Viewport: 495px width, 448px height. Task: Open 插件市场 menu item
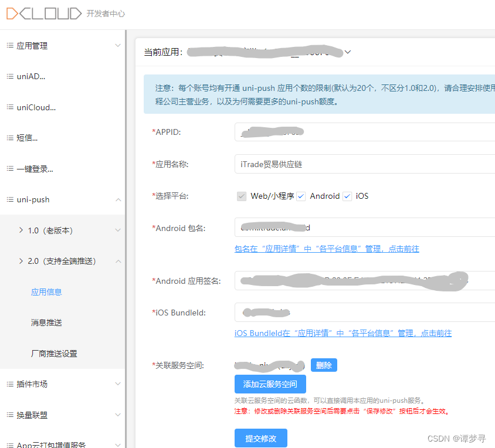pos(32,384)
